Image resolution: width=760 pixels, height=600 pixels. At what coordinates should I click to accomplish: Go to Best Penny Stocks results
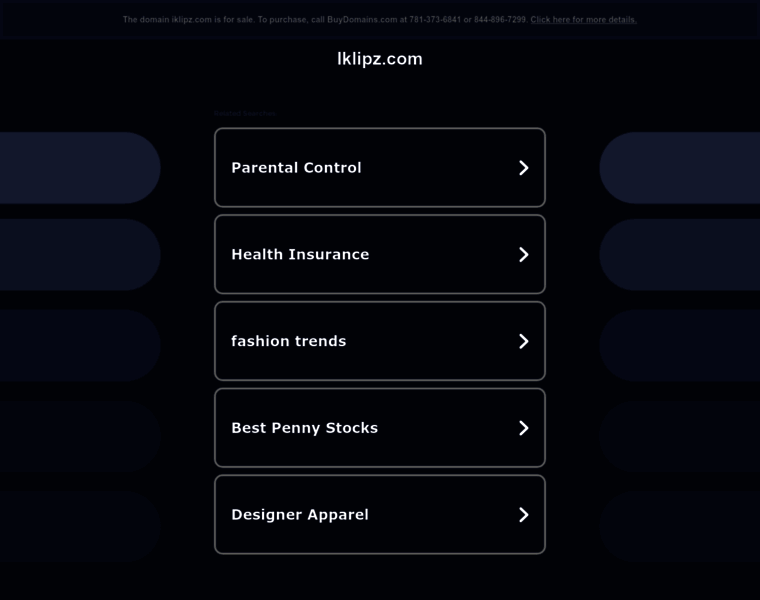[305, 428]
